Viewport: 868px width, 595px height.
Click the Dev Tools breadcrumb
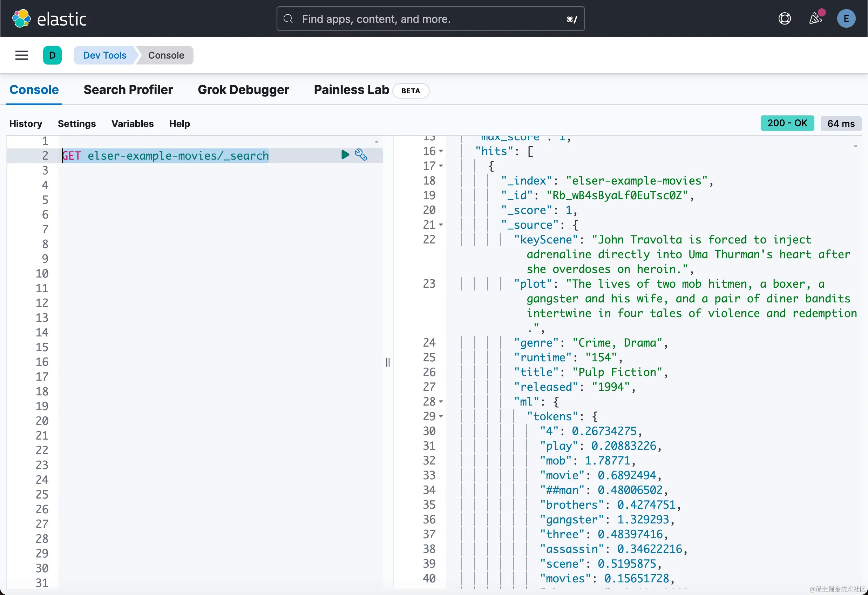tap(104, 55)
